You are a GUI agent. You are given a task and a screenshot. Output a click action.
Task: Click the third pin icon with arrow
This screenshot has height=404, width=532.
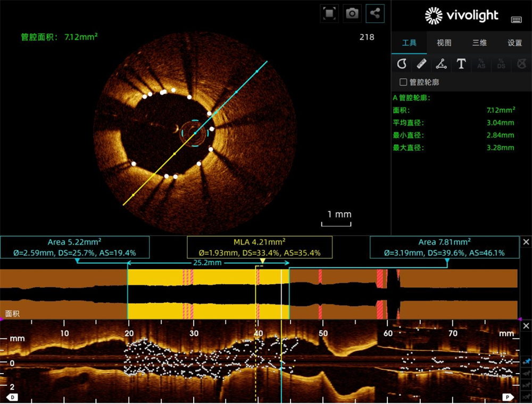[527, 385]
